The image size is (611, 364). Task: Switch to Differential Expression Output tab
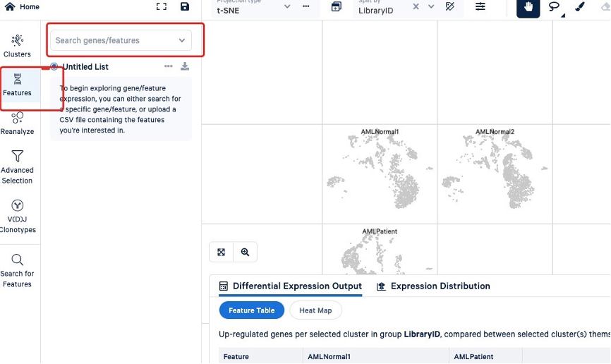(291, 286)
